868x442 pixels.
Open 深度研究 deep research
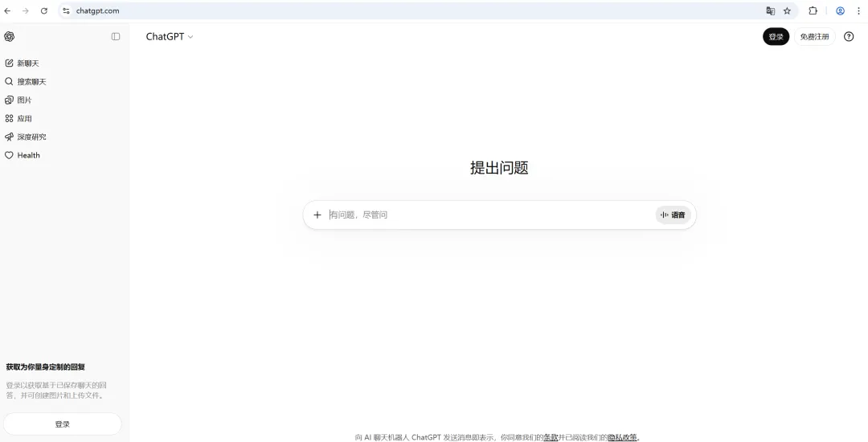point(26,137)
